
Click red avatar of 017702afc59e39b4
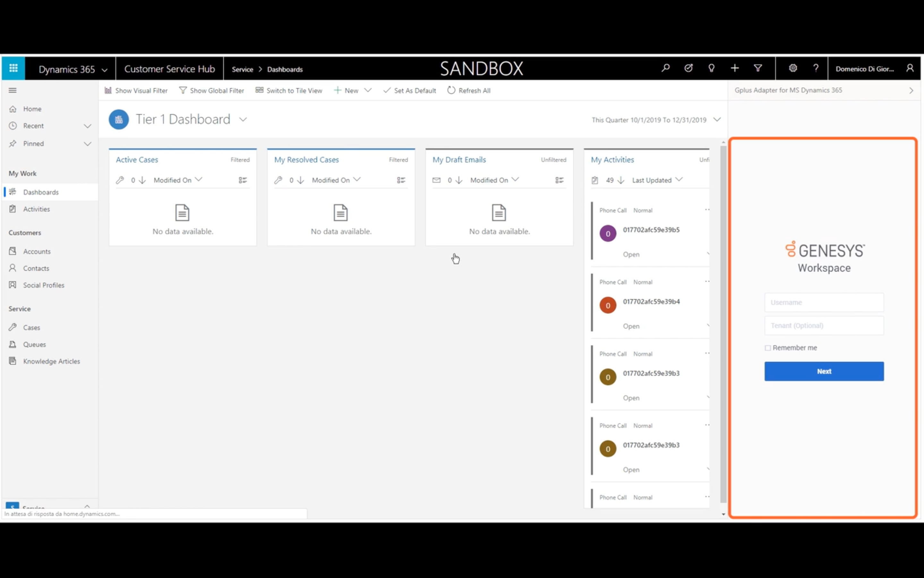608,305
